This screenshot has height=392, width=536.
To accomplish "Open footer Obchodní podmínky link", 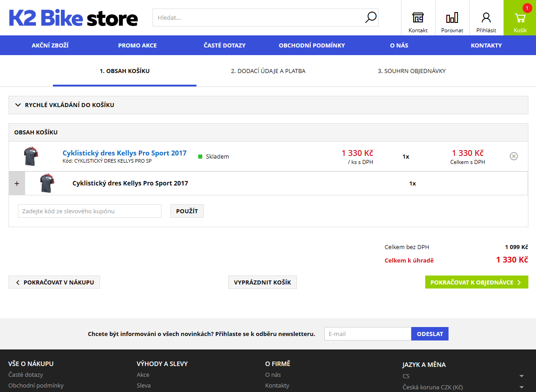I will (x=36, y=386).
